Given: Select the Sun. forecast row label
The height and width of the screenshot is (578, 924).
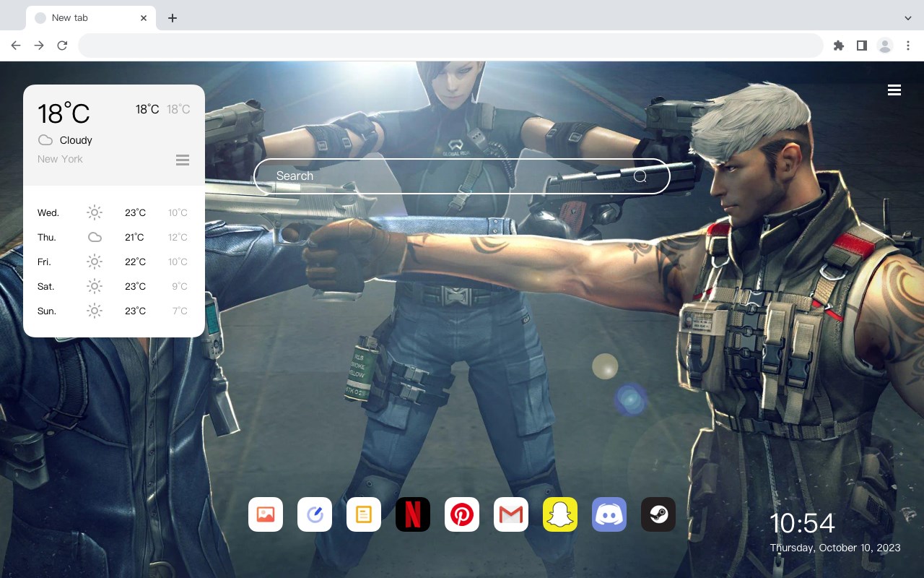Looking at the screenshot, I should tap(47, 311).
